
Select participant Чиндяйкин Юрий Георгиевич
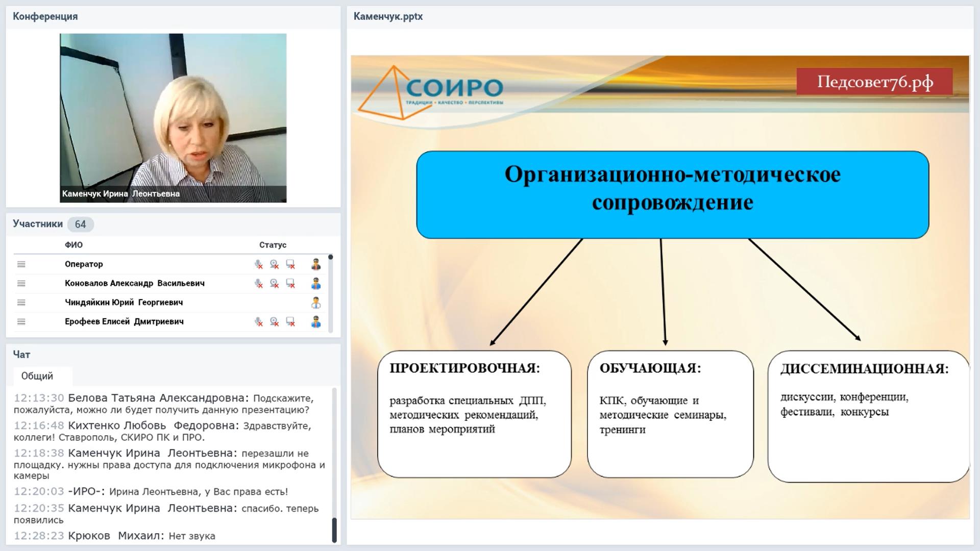point(124,303)
